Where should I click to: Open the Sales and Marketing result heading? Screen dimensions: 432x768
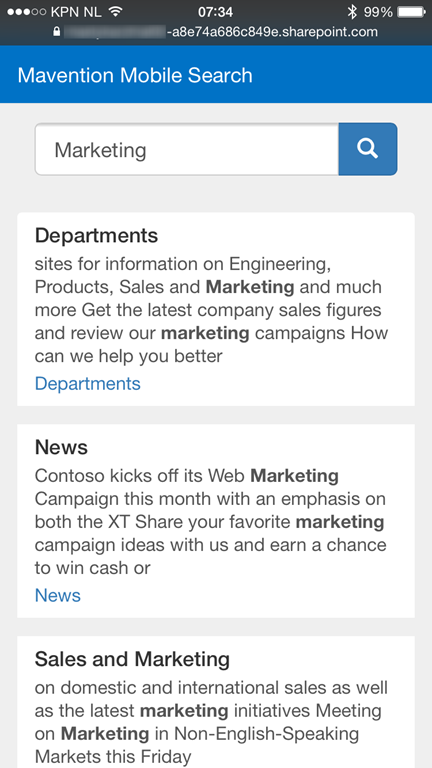132,659
